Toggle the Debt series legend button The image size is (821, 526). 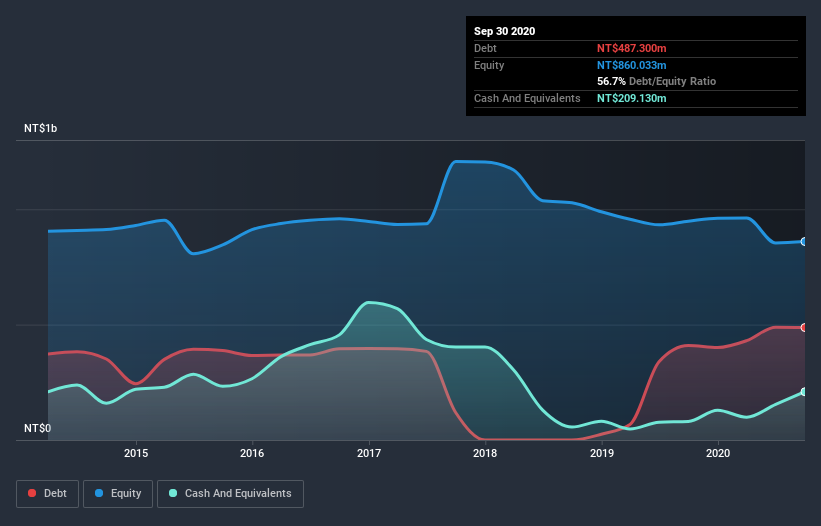tap(48, 494)
